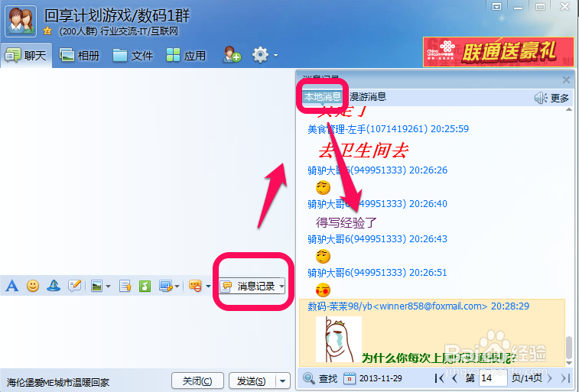Select the 本地消息 local messages tab
This screenshot has height=392, width=579.
(x=322, y=96)
